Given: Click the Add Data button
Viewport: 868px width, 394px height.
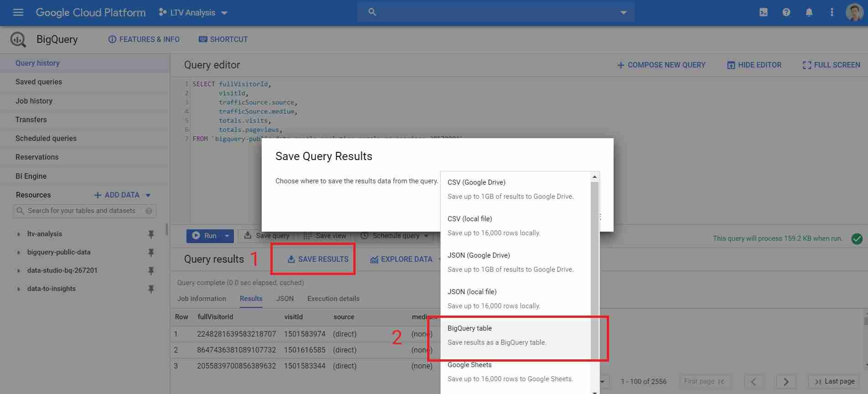Looking at the screenshot, I should coord(117,195).
